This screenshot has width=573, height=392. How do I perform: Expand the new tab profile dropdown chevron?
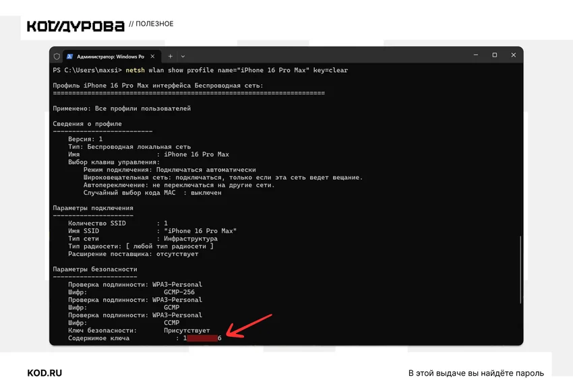tap(183, 57)
